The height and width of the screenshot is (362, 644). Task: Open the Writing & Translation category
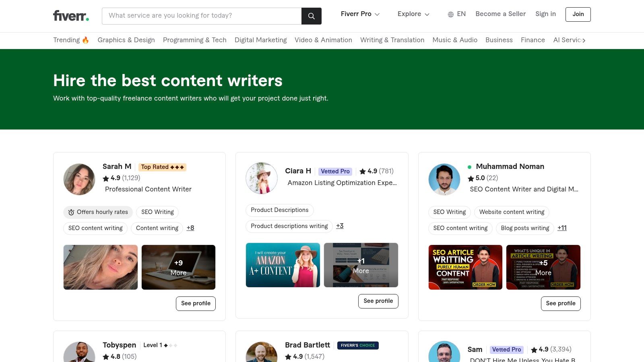[392, 40]
